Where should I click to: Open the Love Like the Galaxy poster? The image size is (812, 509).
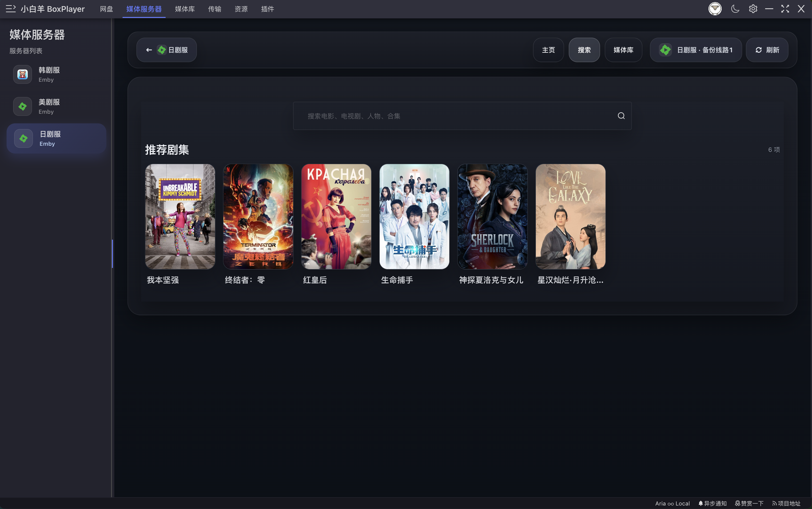point(570,216)
